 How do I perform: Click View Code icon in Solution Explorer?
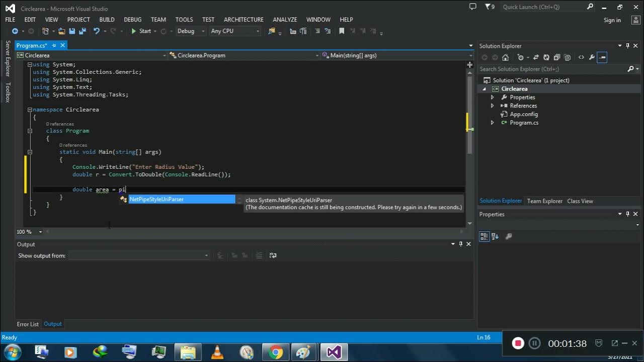point(581,57)
